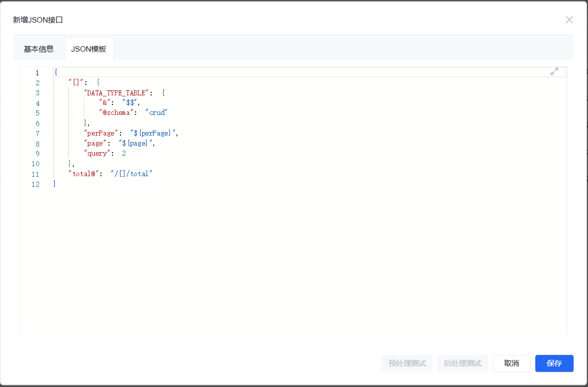Click the "$$" value on line 4

coord(130,103)
